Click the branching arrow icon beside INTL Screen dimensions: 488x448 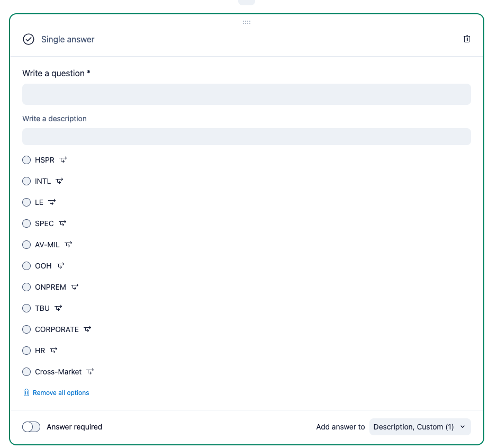click(x=59, y=181)
